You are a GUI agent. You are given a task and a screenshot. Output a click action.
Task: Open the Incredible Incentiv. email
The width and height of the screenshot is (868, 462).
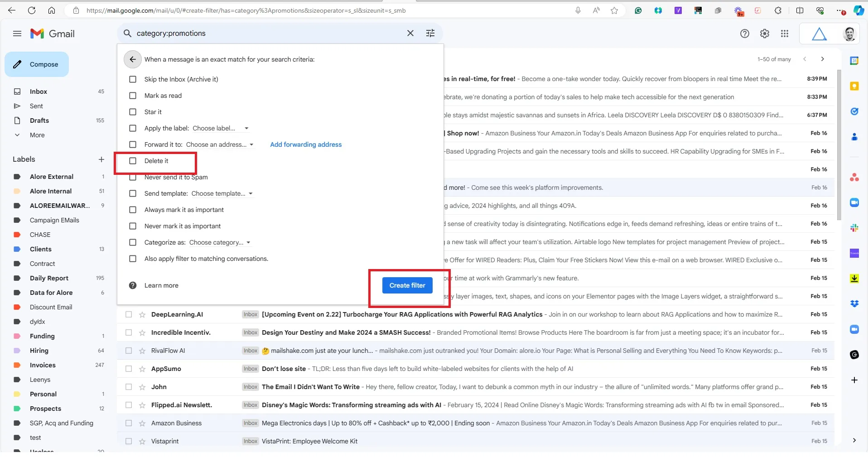tap(476, 332)
